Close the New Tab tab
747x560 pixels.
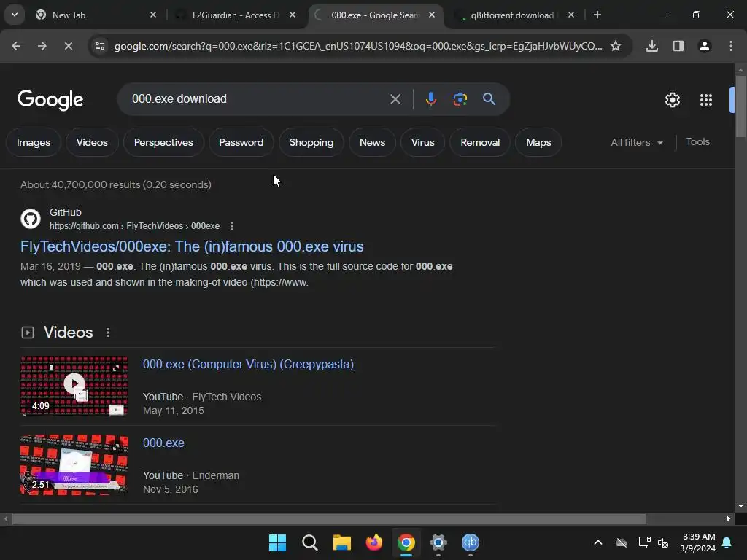coord(153,15)
